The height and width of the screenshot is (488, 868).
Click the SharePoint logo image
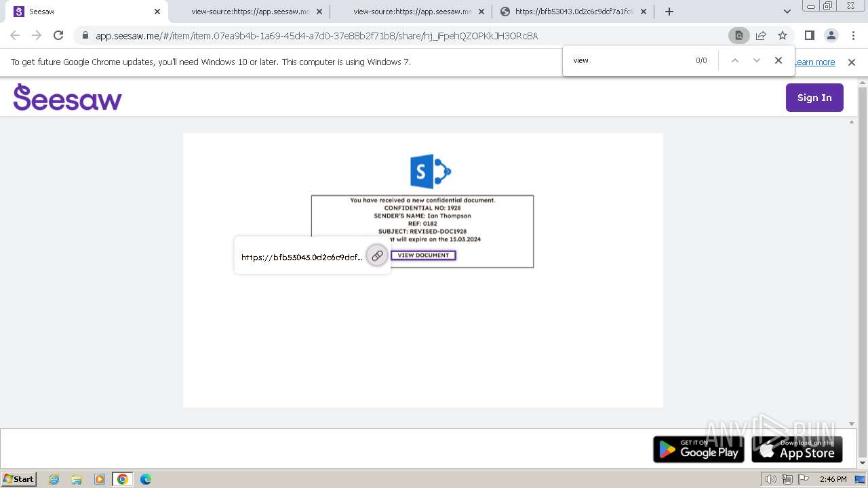431,171
